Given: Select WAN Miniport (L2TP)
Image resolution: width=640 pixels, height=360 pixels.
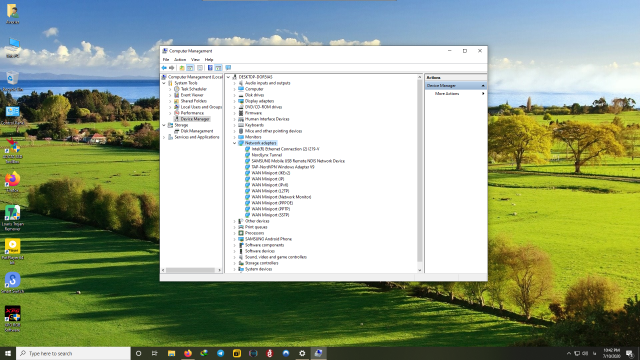Looking at the screenshot, I should [x=270, y=191].
